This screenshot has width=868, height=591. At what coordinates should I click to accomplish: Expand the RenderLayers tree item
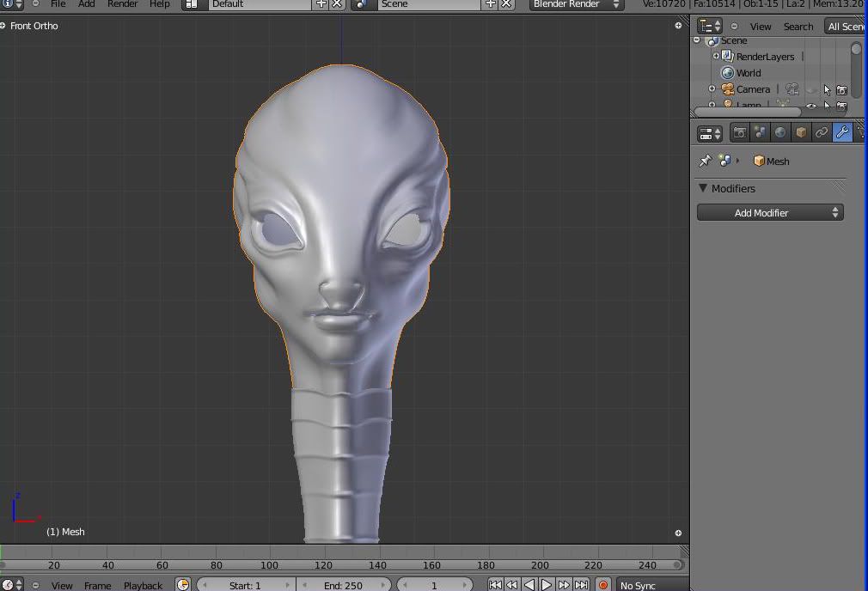pyautogui.click(x=716, y=57)
